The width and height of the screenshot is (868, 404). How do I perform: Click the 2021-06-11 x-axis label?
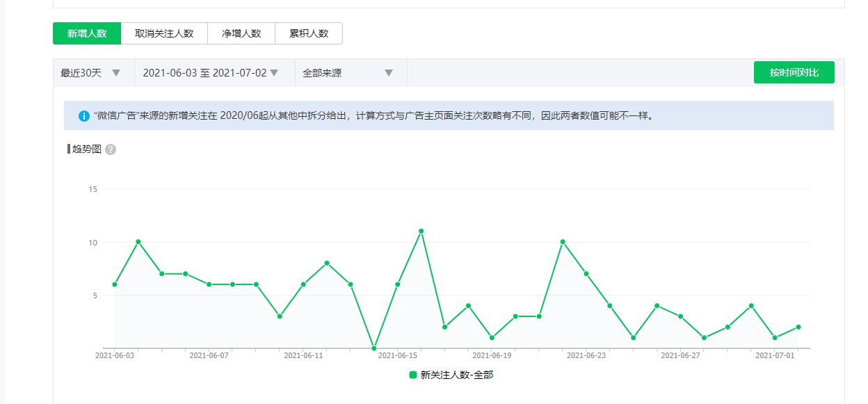pos(303,355)
